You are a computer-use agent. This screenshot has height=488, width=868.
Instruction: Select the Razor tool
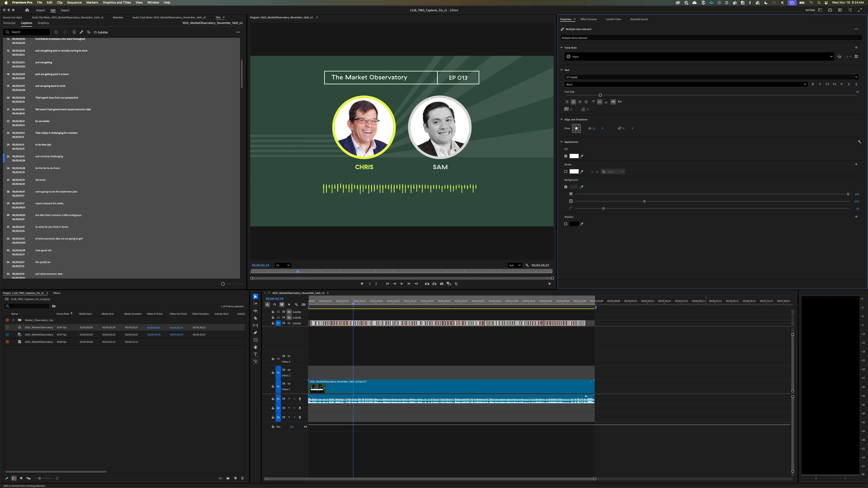point(255,318)
